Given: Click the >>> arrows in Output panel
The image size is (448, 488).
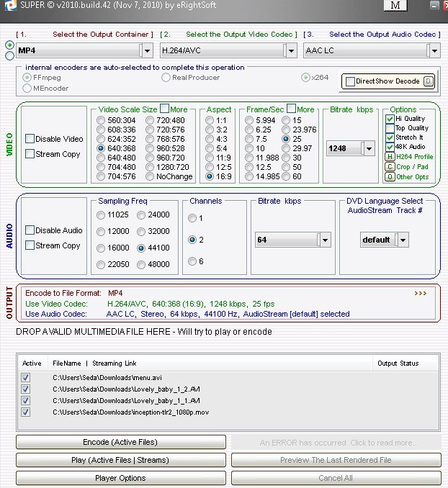Looking at the screenshot, I should pos(420,294).
